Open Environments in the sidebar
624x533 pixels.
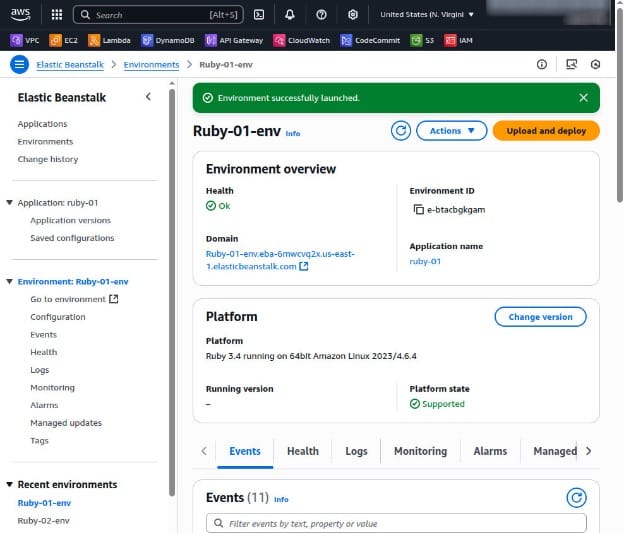pyautogui.click(x=45, y=142)
